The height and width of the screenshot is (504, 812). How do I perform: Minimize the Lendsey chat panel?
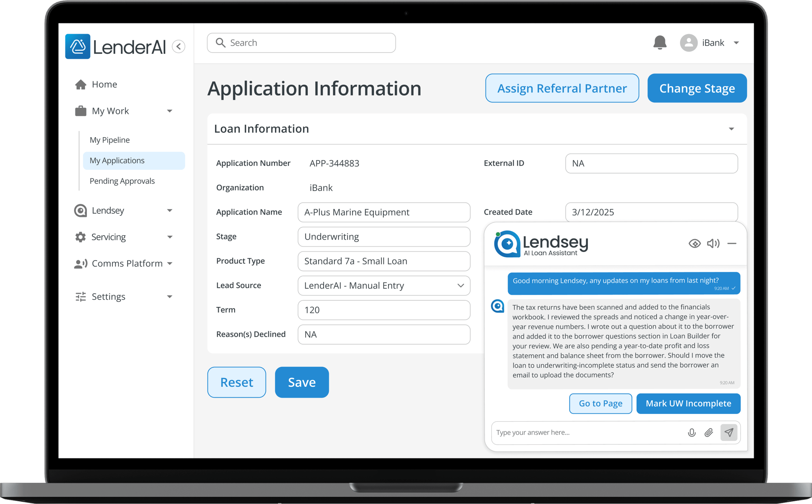(x=732, y=243)
